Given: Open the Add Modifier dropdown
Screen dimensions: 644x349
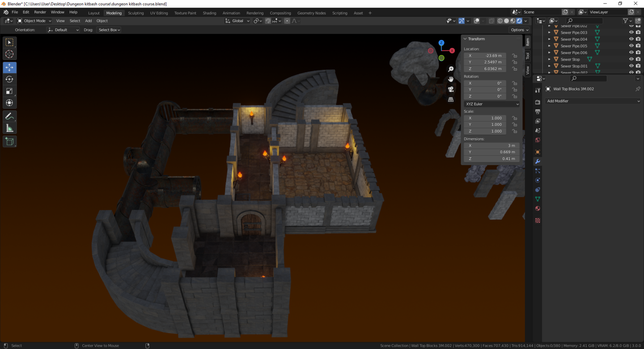Looking at the screenshot, I should tap(593, 101).
